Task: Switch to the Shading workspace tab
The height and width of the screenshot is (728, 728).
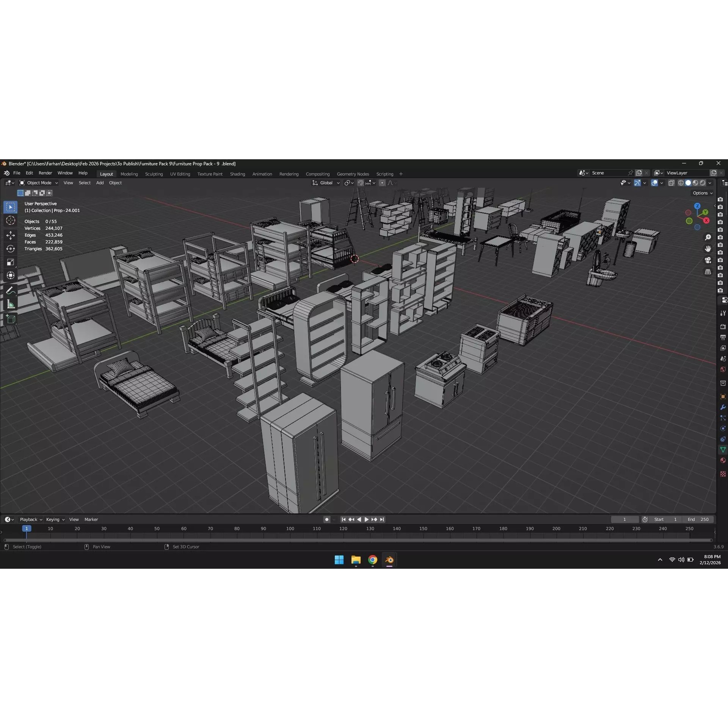Action: click(237, 174)
